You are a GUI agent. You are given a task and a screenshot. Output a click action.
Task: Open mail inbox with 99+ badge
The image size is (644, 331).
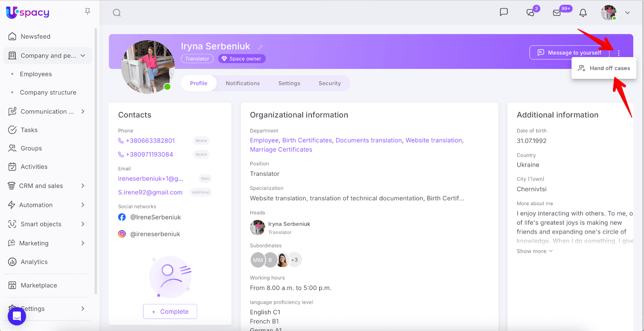[557, 13]
